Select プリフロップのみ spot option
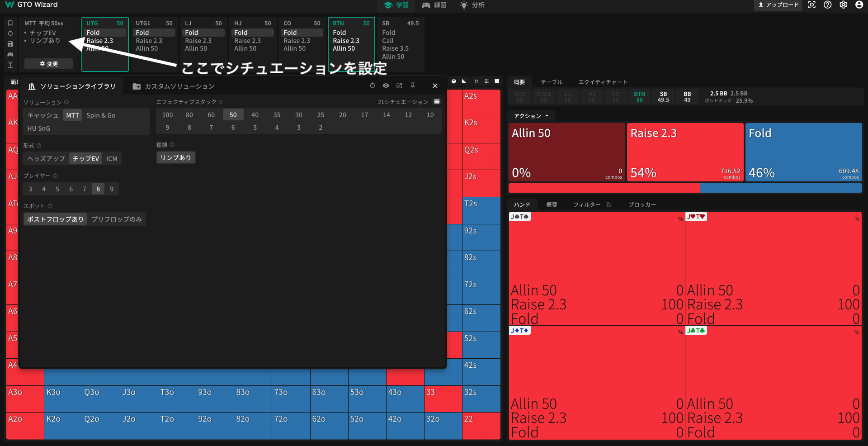 pos(117,219)
